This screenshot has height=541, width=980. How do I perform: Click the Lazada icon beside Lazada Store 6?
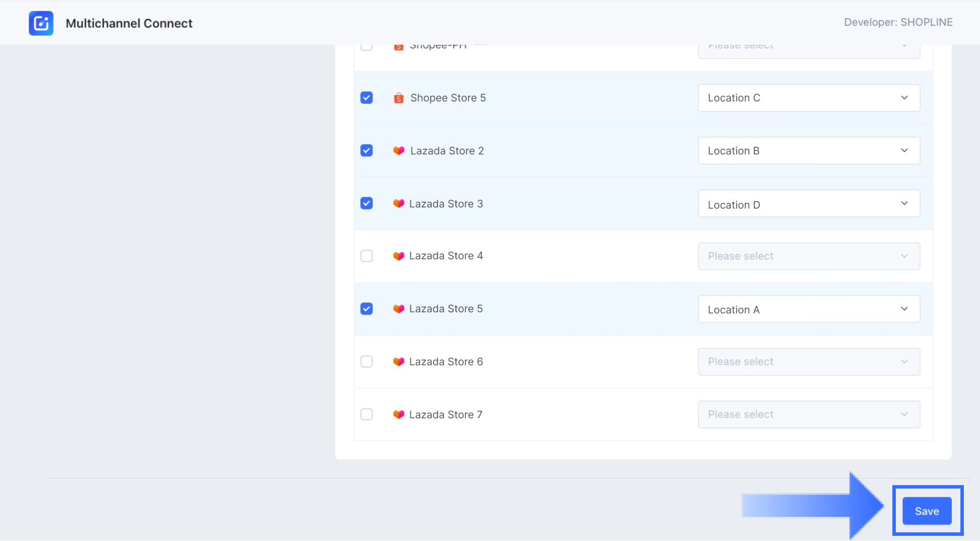(398, 362)
